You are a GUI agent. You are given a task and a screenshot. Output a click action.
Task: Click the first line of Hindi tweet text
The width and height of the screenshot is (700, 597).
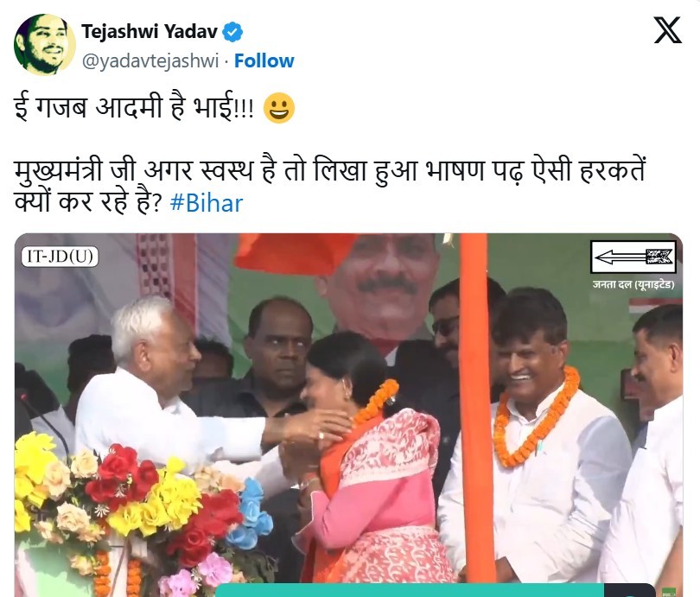point(134,107)
